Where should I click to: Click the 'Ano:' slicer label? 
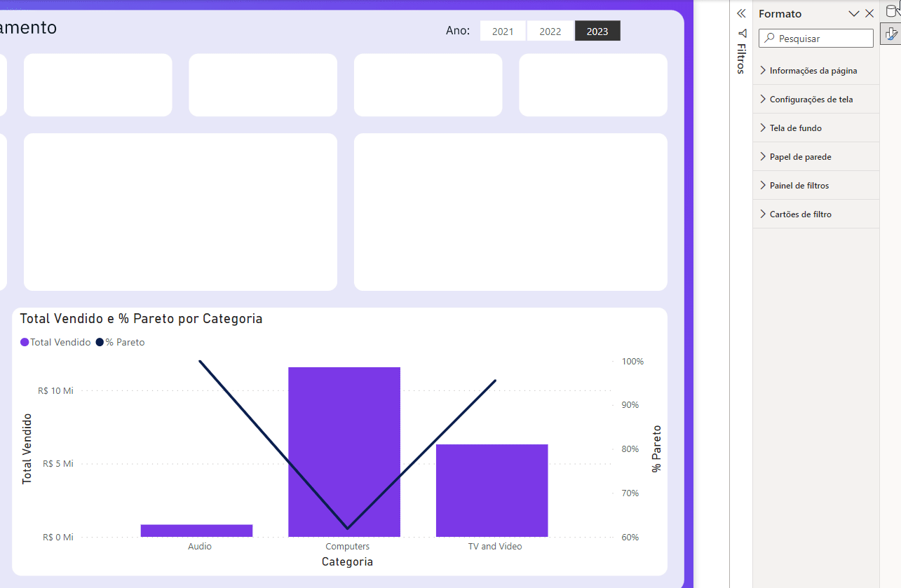pyautogui.click(x=458, y=31)
